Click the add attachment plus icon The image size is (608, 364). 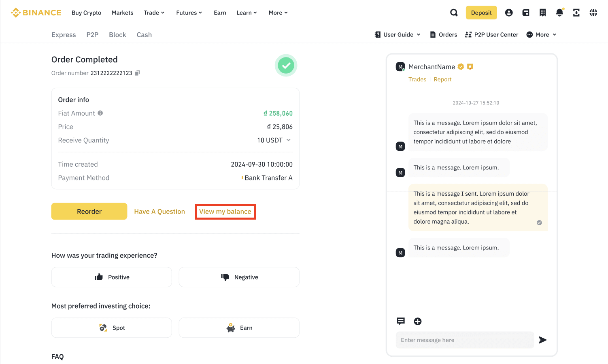click(418, 322)
